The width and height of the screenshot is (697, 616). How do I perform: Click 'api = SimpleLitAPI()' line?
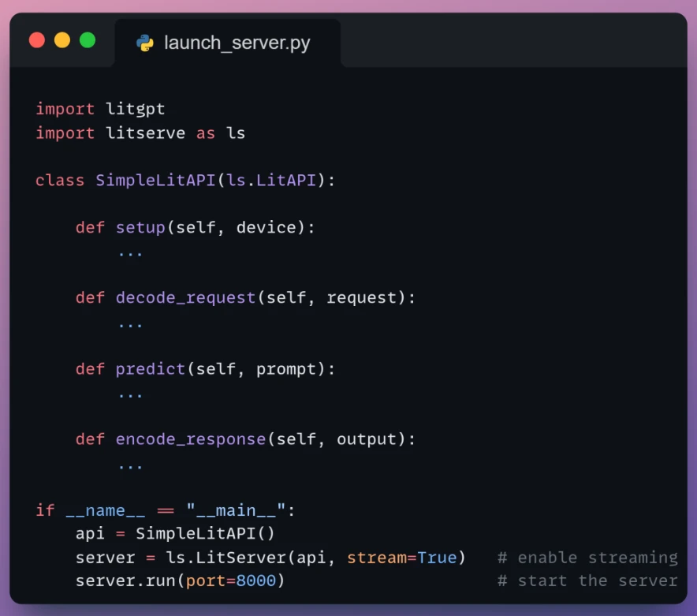click(175, 533)
